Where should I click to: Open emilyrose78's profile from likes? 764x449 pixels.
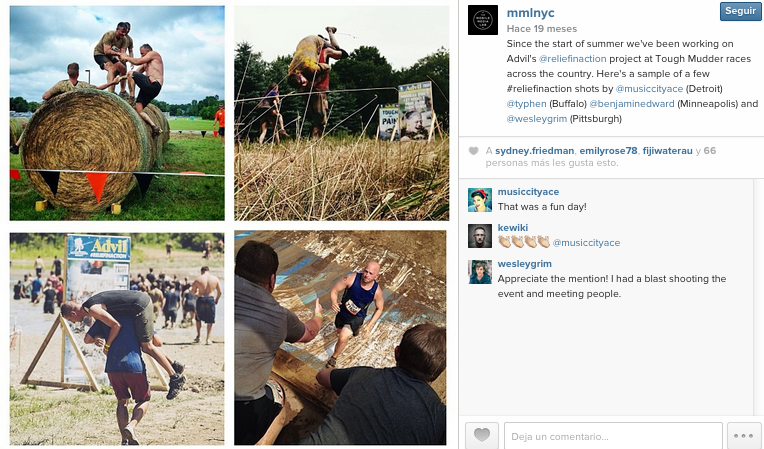(608, 151)
